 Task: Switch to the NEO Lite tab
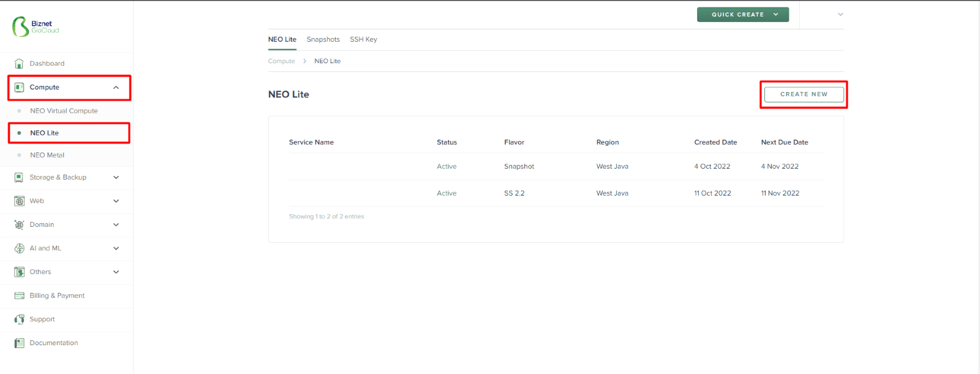282,39
